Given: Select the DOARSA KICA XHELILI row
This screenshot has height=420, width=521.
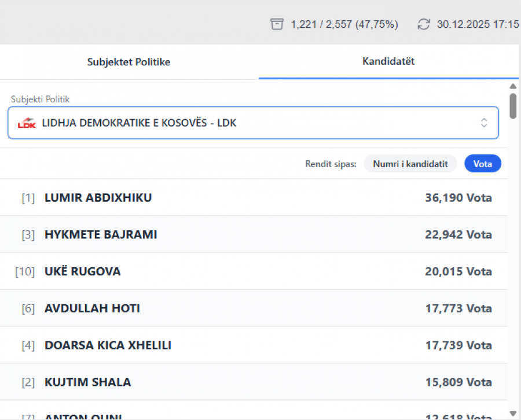Looking at the screenshot, I should click(x=254, y=345).
